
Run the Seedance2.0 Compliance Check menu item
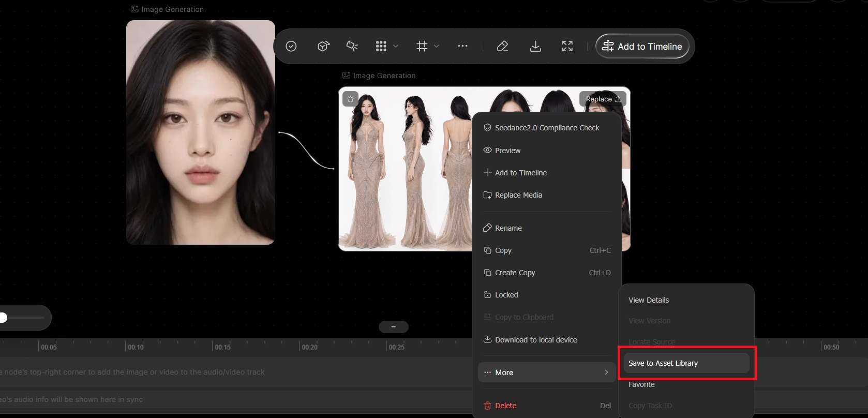point(547,128)
